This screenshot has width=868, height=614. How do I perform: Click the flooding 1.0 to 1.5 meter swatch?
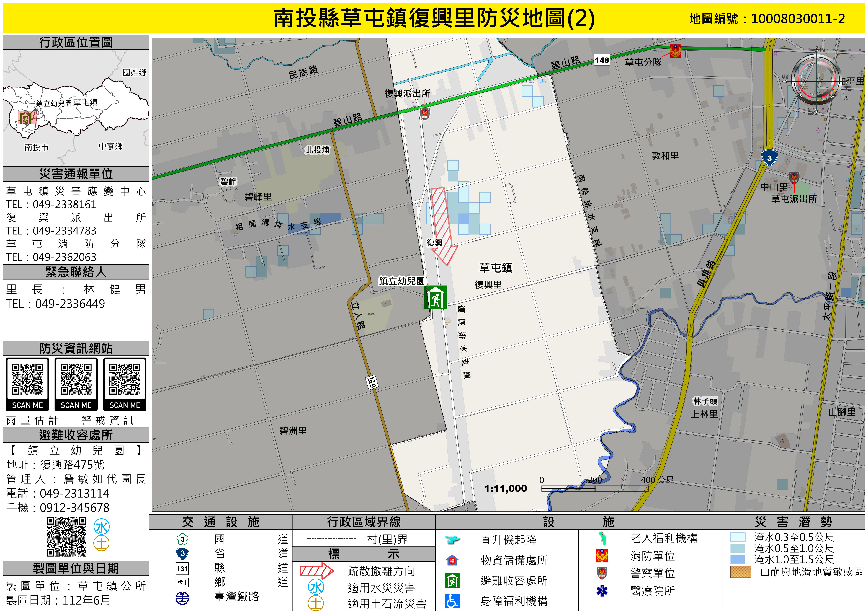[x=738, y=560]
